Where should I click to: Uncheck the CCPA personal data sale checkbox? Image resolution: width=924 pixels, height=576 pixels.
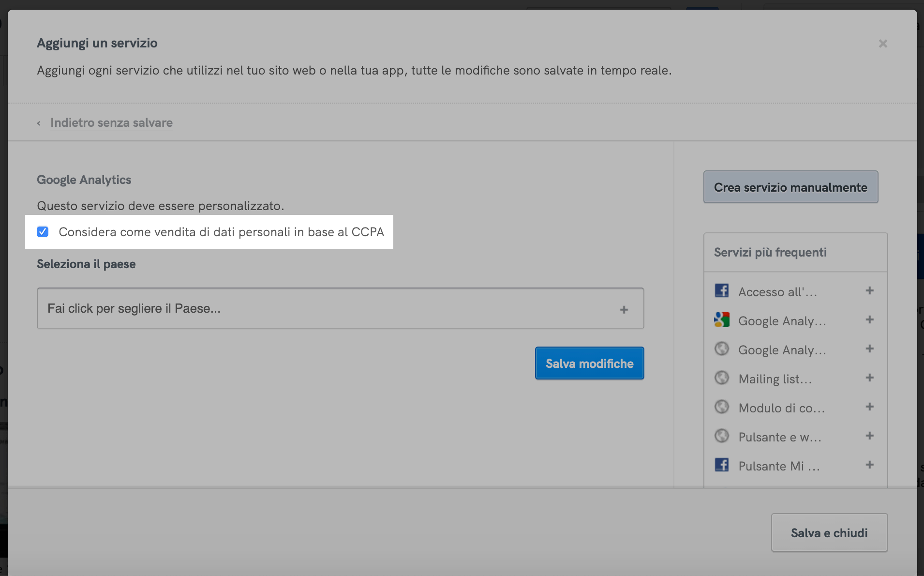coord(43,232)
